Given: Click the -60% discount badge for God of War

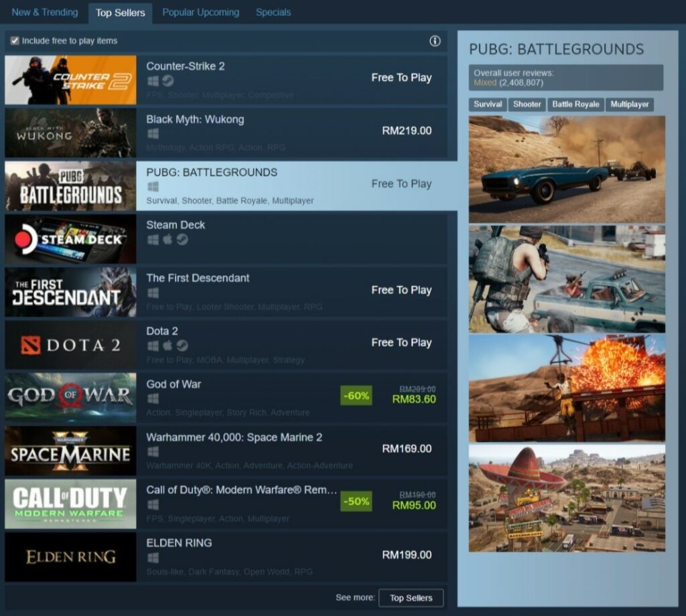Looking at the screenshot, I should (x=356, y=396).
